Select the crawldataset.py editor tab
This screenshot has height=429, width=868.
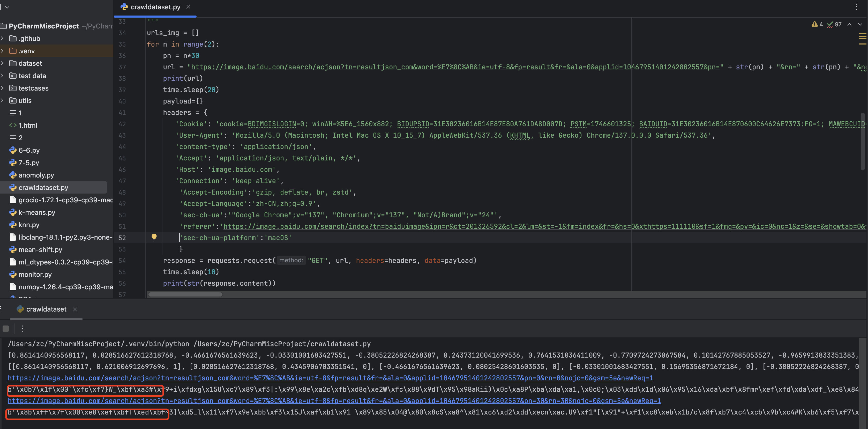point(155,7)
